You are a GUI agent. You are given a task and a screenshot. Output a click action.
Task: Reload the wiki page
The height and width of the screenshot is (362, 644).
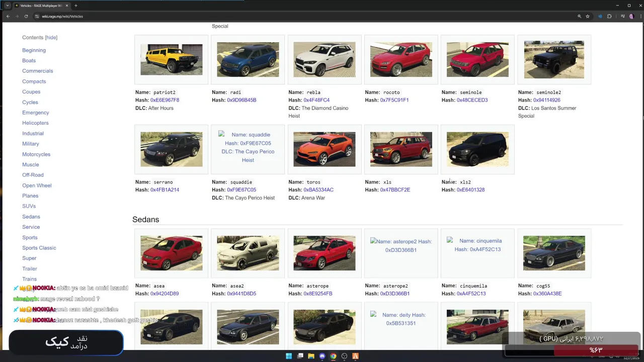26,16
